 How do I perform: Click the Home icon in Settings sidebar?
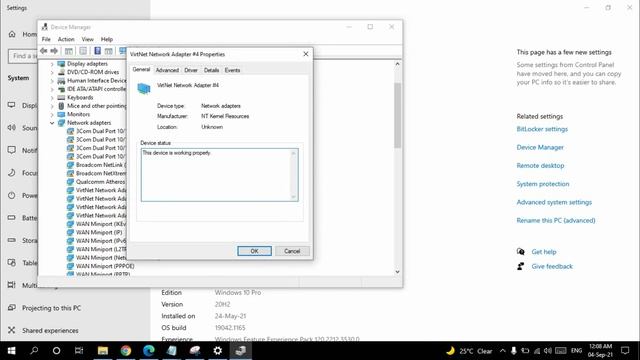pos(12,34)
